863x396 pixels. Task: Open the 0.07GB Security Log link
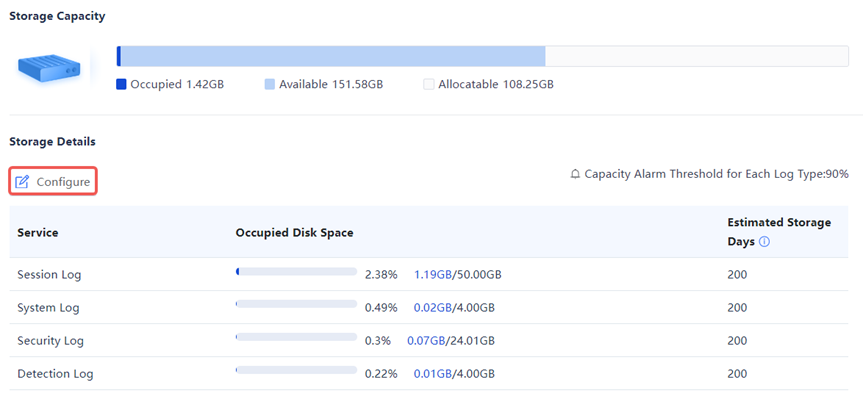point(426,340)
